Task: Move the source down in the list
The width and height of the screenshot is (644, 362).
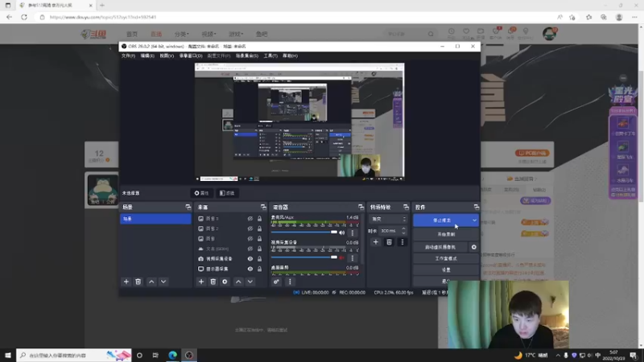Action: 250,282
